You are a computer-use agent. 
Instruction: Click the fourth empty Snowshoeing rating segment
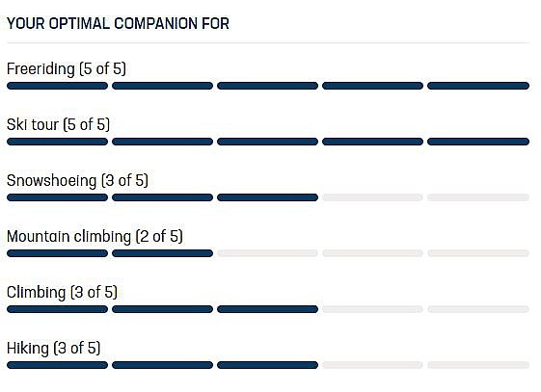click(x=372, y=197)
